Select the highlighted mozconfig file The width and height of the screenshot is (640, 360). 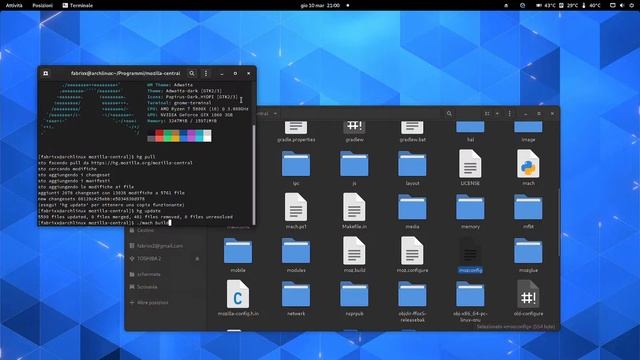470,254
